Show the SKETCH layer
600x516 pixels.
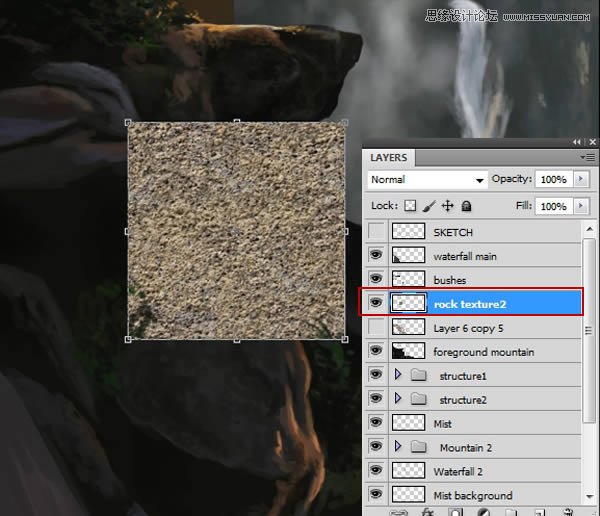point(377,231)
